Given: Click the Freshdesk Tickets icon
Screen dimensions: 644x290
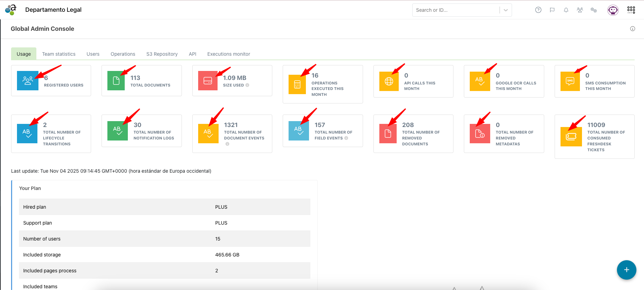Looking at the screenshot, I should click(x=571, y=137).
